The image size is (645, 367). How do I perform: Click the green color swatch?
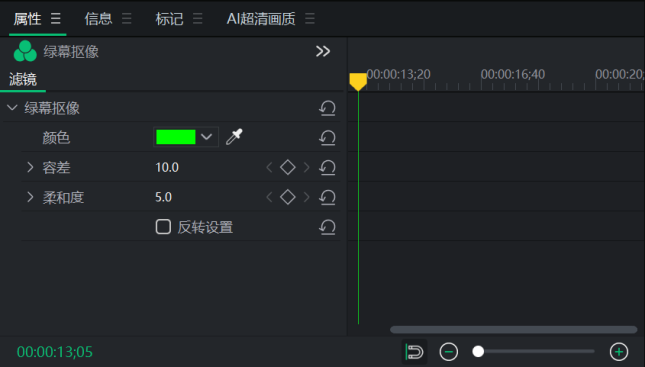[x=176, y=137]
